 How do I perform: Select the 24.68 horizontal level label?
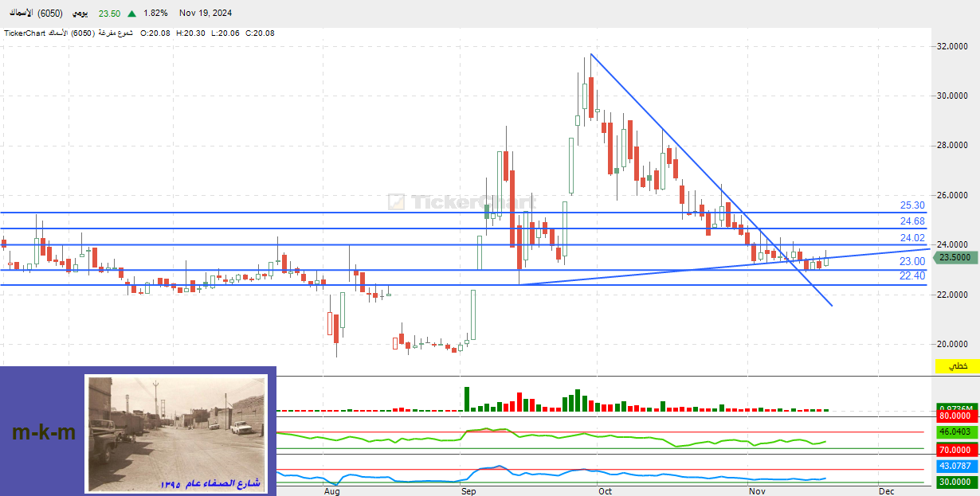[x=912, y=221]
